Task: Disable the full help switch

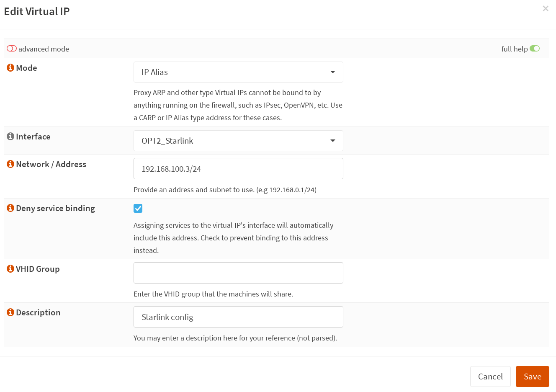Action: click(535, 49)
